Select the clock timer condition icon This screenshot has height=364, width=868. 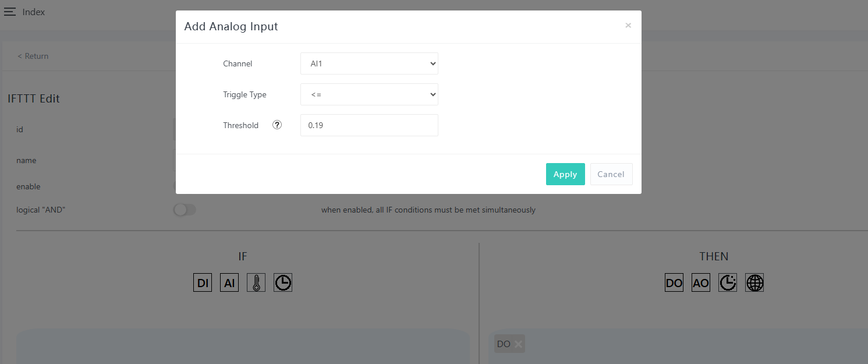(283, 283)
